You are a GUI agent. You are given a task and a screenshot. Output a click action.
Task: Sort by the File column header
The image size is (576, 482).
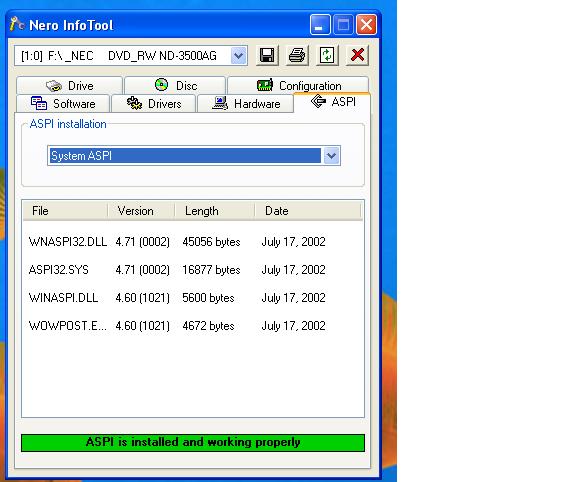pyautogui.click(x=65, y=211)
